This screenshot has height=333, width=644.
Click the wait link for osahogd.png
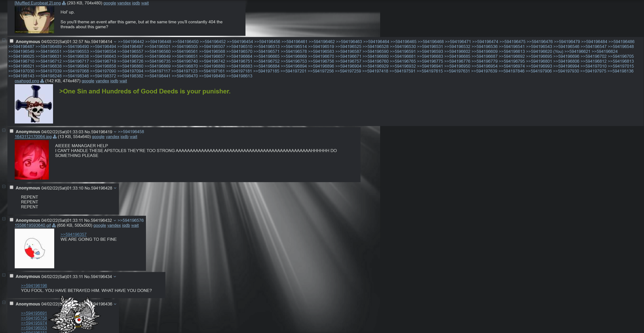pyautogui.click(x=123, y=81)
